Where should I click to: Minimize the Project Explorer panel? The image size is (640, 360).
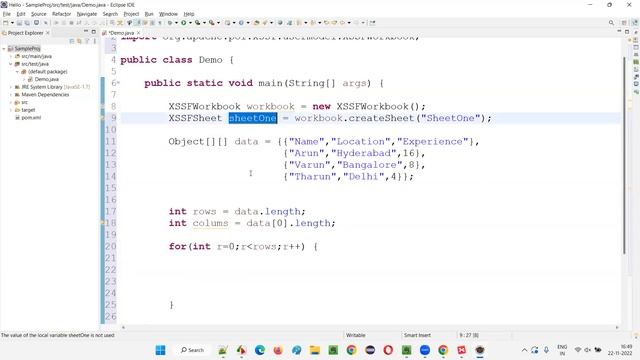tap(86, 32)
